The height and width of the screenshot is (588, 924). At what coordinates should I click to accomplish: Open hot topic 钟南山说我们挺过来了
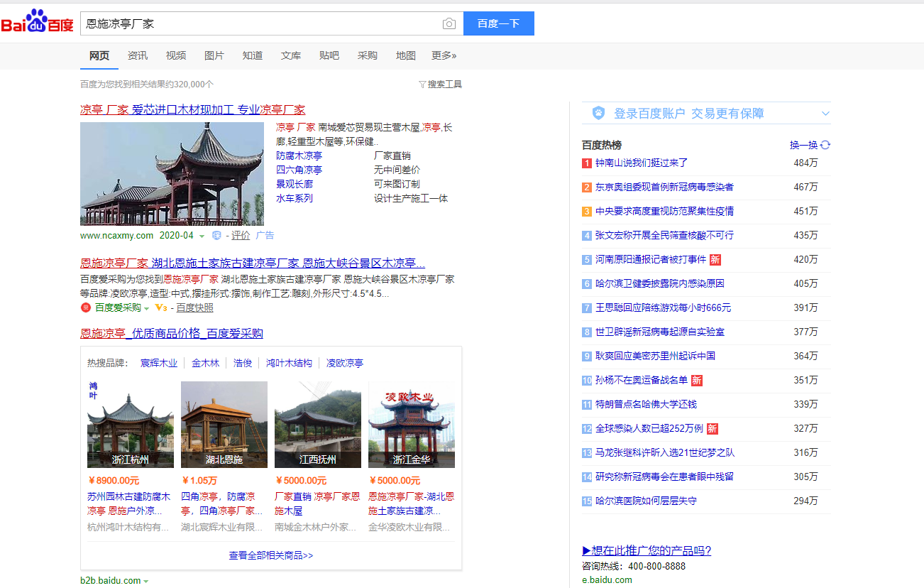click(x=641, y=163)
